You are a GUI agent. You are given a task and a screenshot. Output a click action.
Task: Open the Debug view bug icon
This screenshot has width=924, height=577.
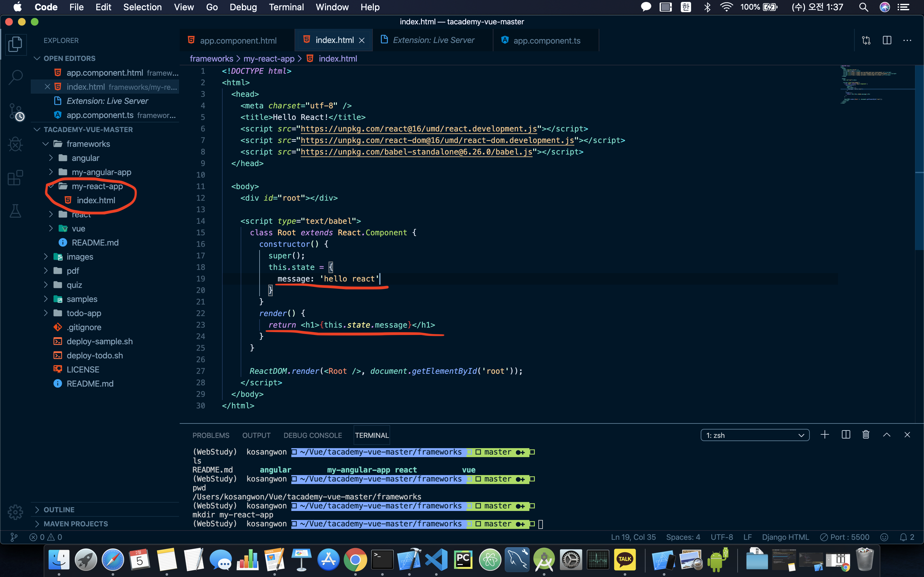coord(16,144)
